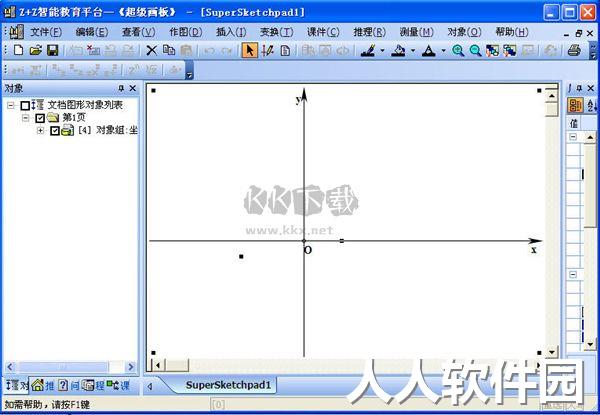600x415 pixels.
Task: Open the 测量(M) menu
Action: point(416,32)
